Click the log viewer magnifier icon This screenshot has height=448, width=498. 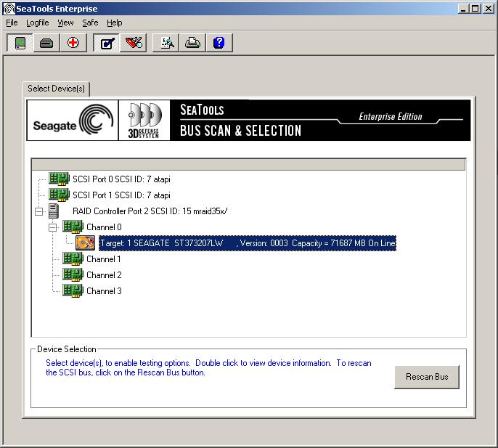pos(167,43)
